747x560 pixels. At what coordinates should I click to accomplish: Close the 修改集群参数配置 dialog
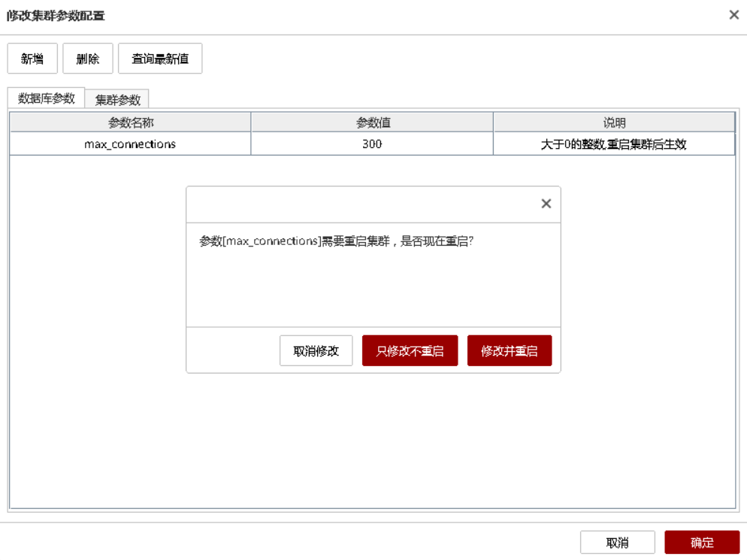pyautogui.click(x=733, y=15)
